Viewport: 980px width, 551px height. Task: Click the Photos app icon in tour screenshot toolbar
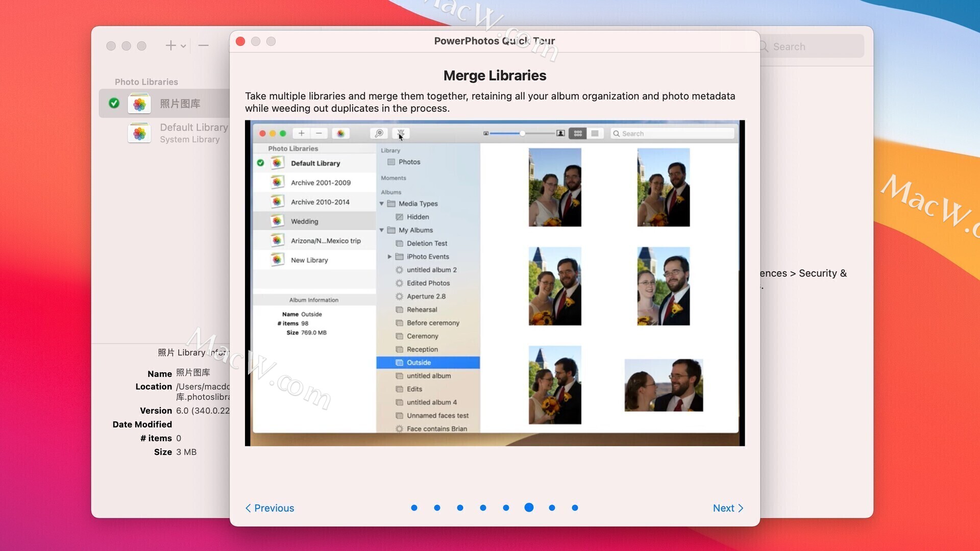340,134
